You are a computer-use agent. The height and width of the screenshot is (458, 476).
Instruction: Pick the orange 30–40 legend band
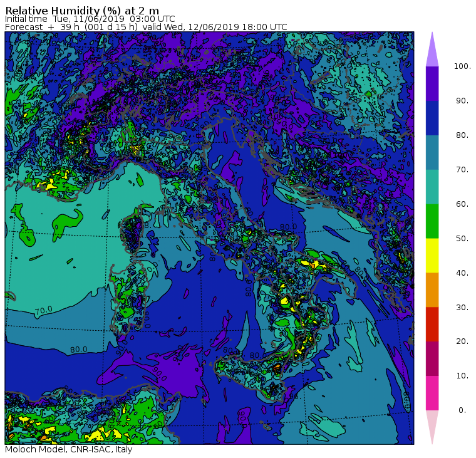click(432, 290)
